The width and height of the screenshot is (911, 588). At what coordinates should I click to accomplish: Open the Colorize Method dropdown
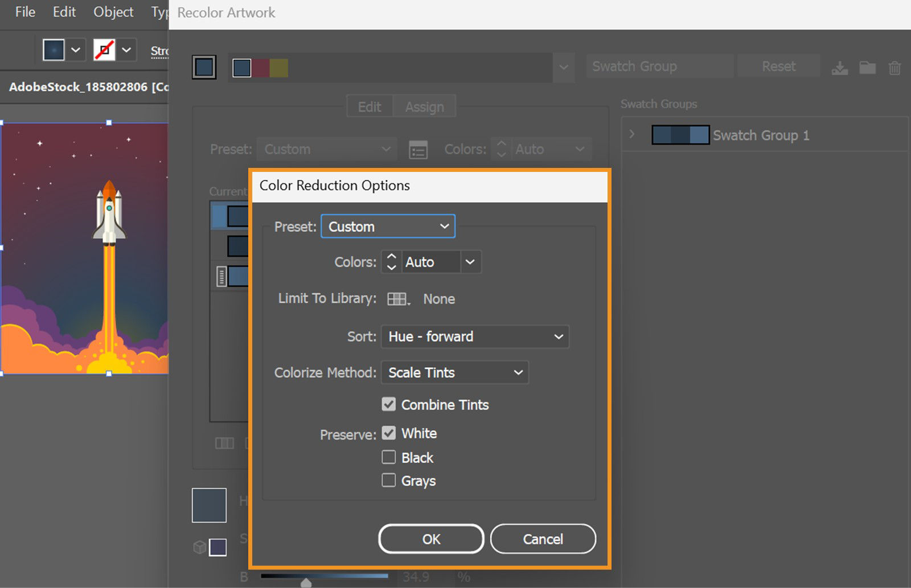(454, 372)
